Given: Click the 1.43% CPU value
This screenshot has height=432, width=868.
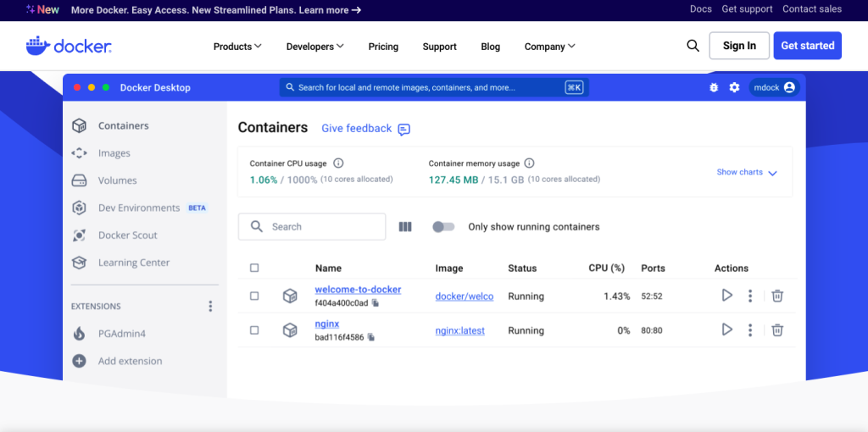Looking at the screenshot, I should (617, 296).
